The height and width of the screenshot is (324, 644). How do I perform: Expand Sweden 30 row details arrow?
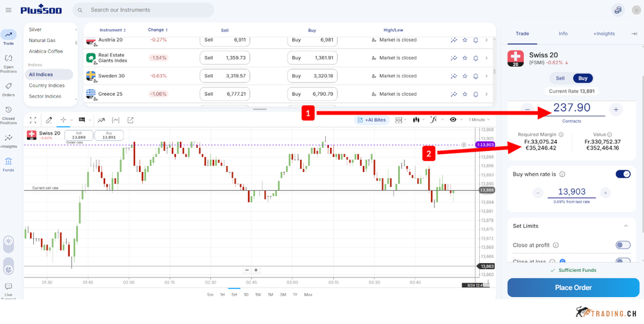click(x=487, y=76)
